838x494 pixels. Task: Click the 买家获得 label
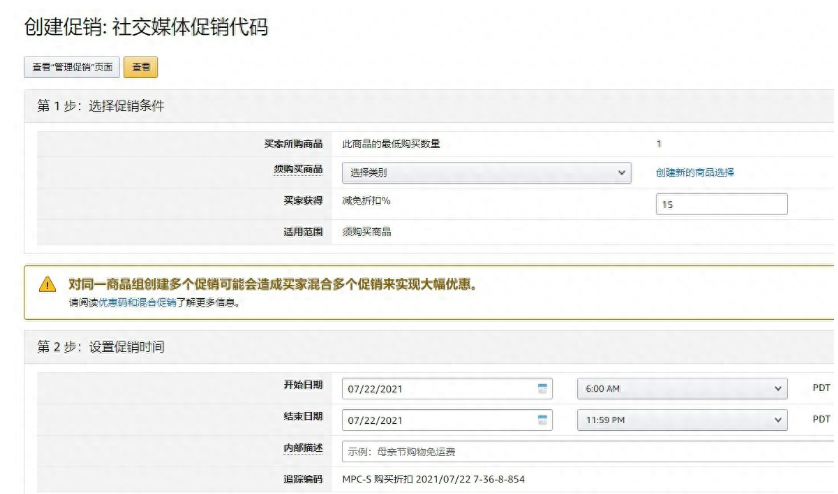point(303,200)
